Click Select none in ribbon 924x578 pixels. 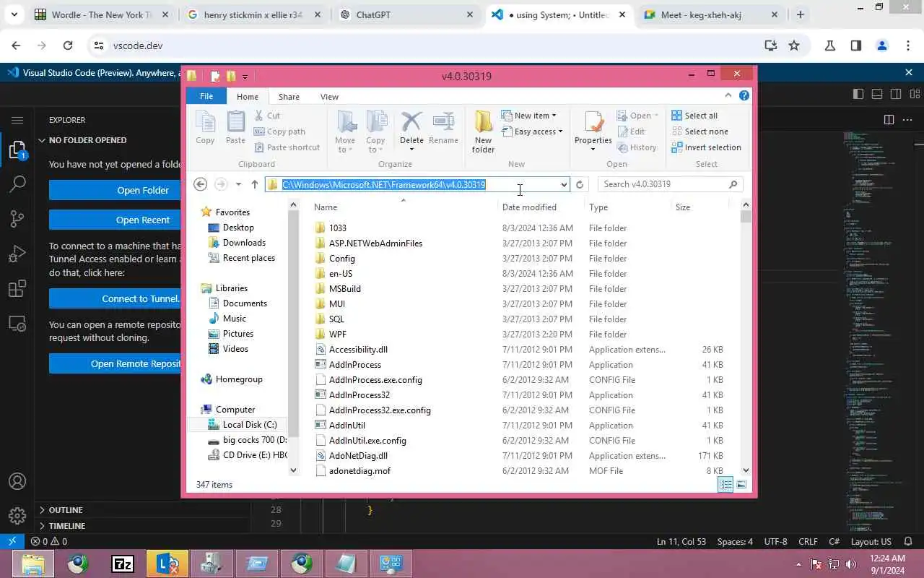(699, 131)
